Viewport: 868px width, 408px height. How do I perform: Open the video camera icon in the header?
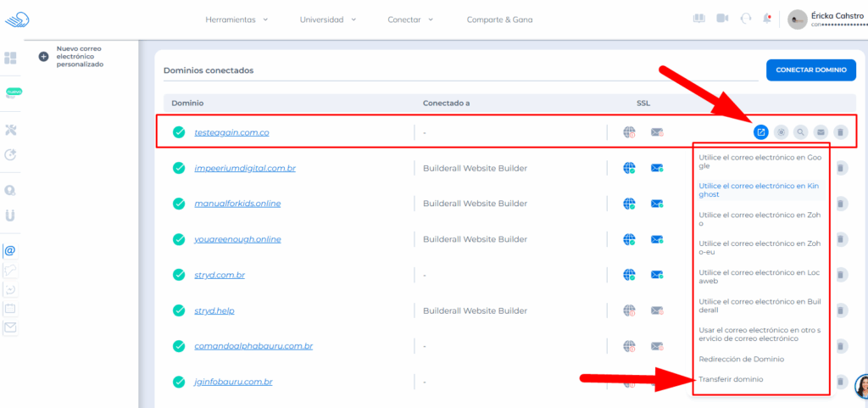tap(722, 19)
